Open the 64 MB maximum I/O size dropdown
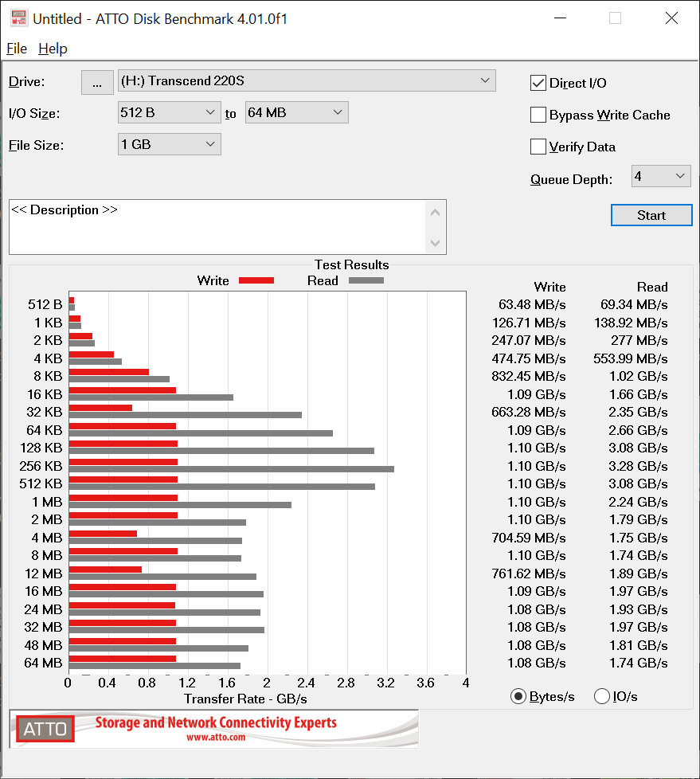The image size is (700, 779). coord(296,113)
